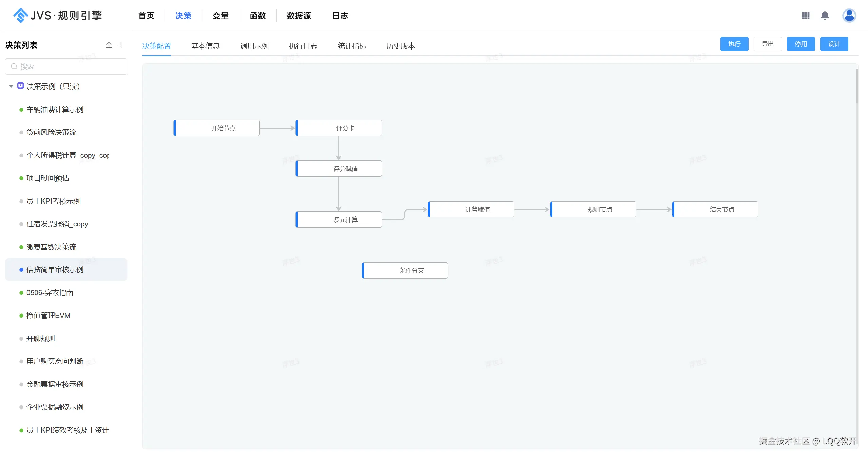Click the canvas vertical scrollbar
This screenshot has width=868, height=457.
coord(857,87)
